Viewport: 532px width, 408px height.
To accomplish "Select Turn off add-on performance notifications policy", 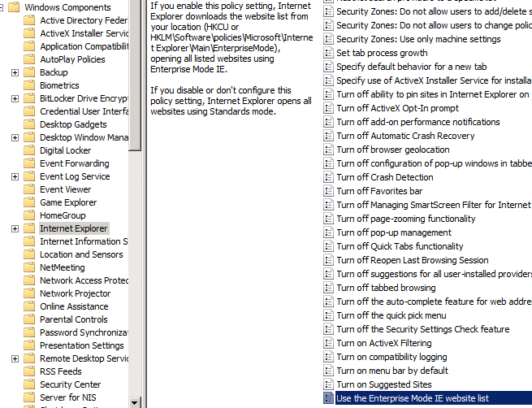I will click(418, 122).
